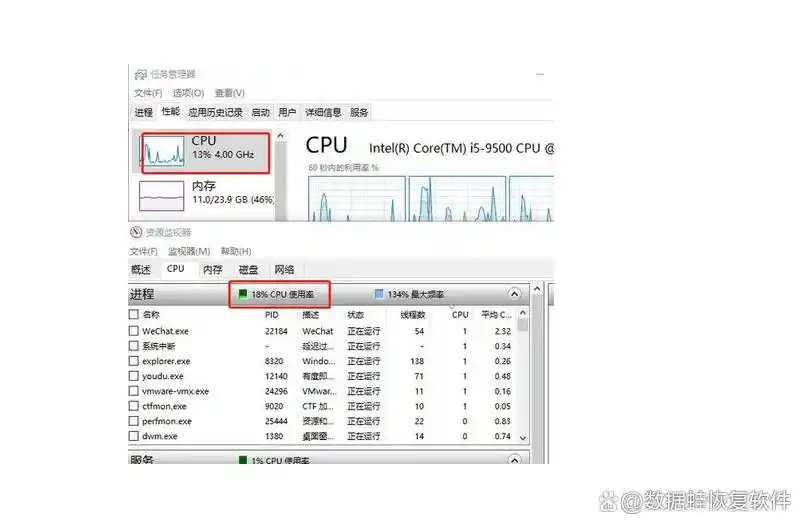This screenshot has height=530, width=807.
Task: Click up arrow of performance sidebar scrollbar
Action: click(x=280, y=136)
